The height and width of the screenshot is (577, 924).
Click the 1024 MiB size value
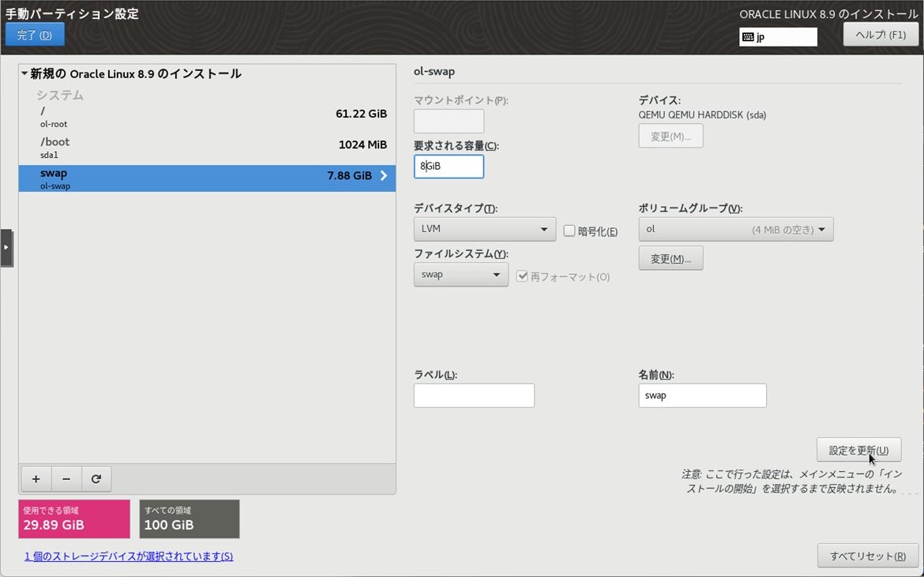tap(362, 144)
